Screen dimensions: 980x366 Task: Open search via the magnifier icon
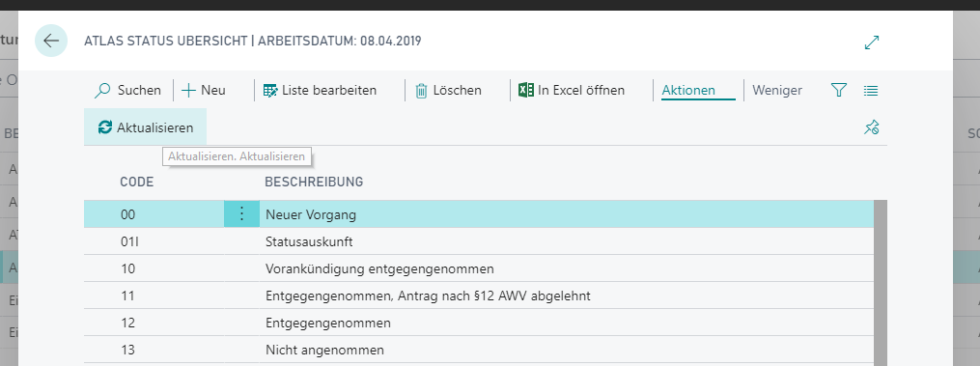(102, 91)
